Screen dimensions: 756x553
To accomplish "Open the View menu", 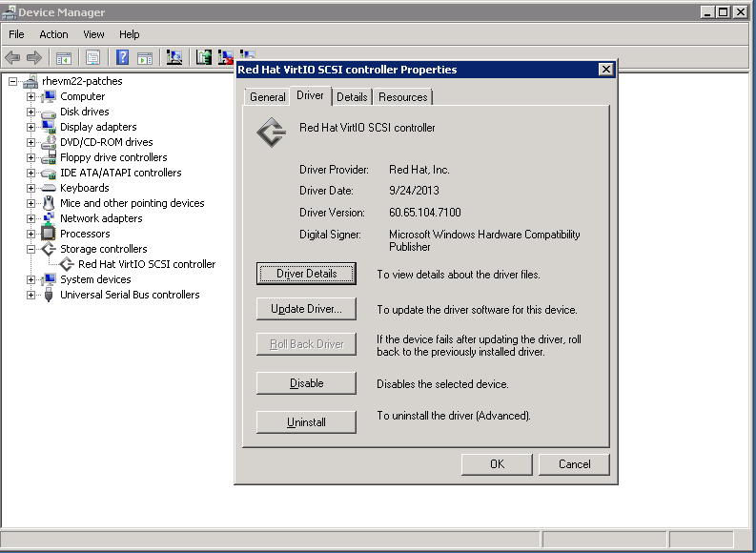I will pos(93,34).
